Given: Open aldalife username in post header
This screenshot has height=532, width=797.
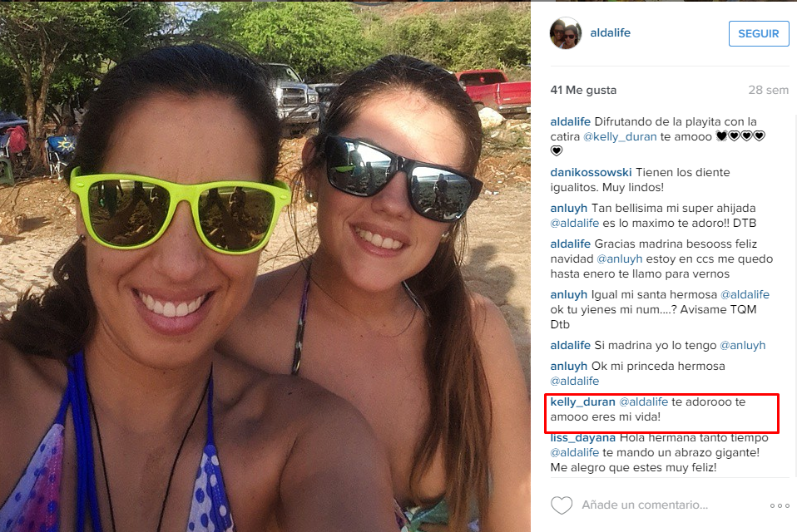Looking at the screenshot, I should [610, 32].
